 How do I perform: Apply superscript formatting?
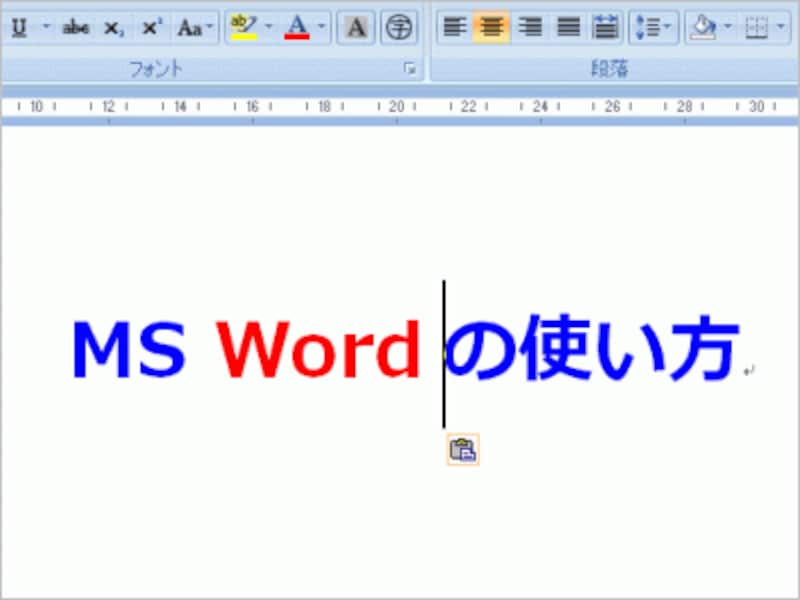pos(152,28)
